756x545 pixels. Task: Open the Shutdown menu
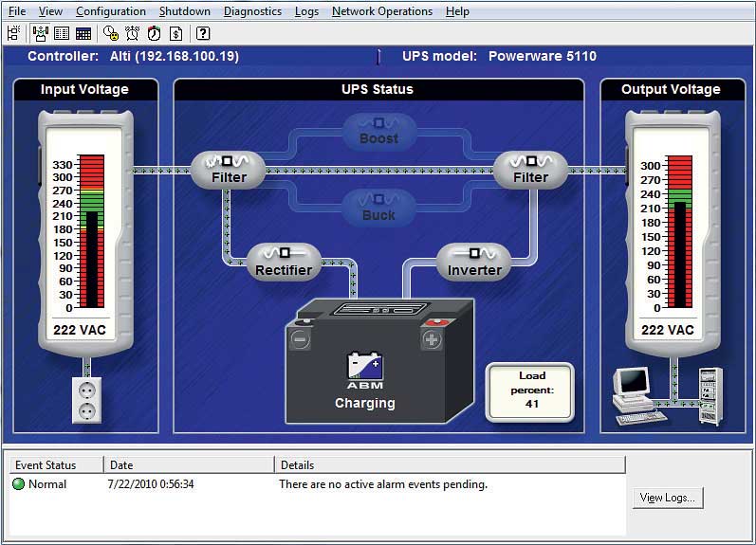(185, 11)
